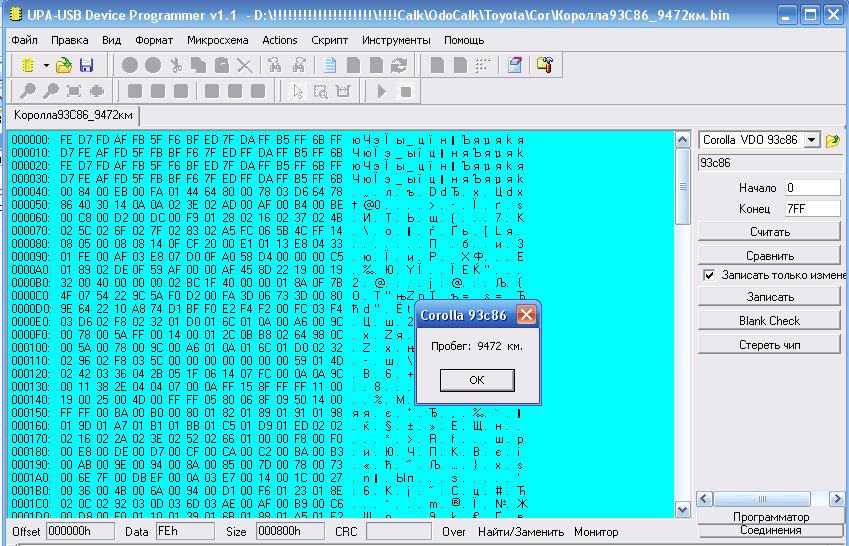Toggle the Записать только измене checkbox
This screenshot has height=546, width=849.
pyautogui.click(x=708, y=275)
